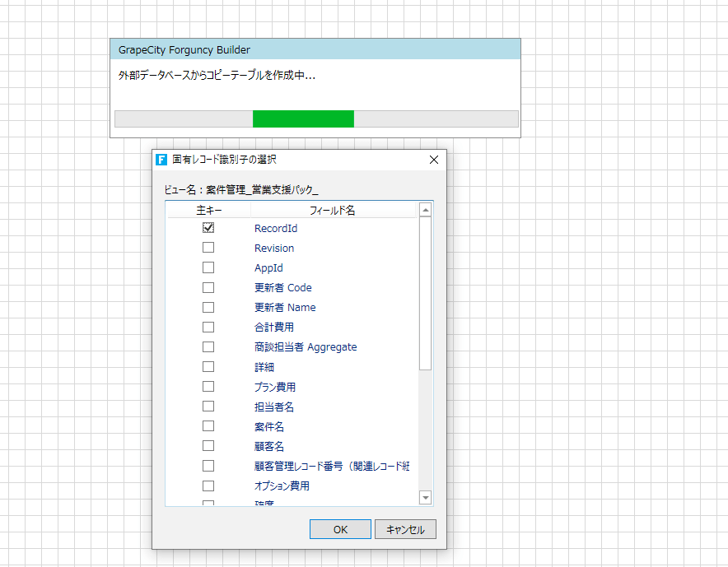The width and height of the screenshot is (728, 567).
Task: Select the AppId field name
Action: coord(268,268)
